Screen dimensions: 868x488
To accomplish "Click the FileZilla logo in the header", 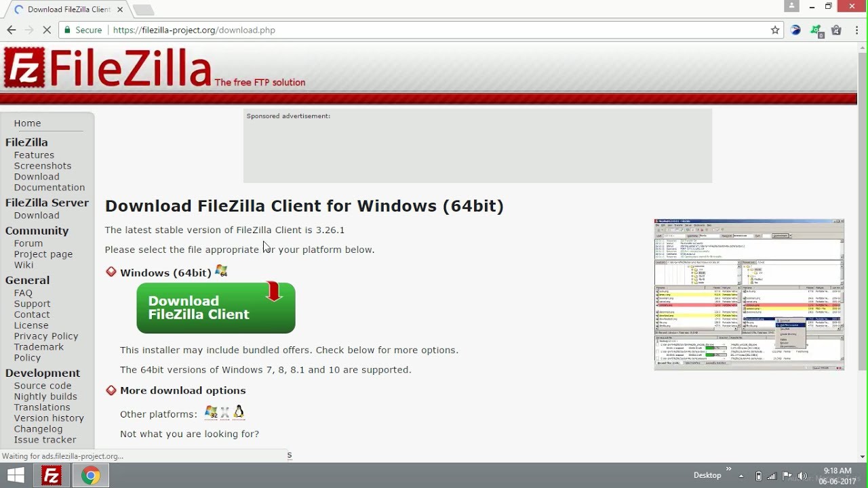I will (x=107, y=68).
